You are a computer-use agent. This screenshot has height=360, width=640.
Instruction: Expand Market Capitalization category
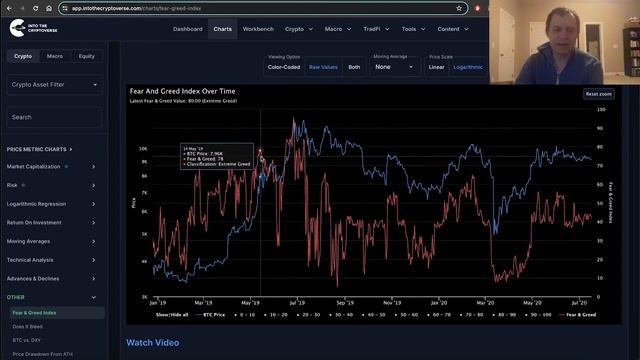pos(51,167)
